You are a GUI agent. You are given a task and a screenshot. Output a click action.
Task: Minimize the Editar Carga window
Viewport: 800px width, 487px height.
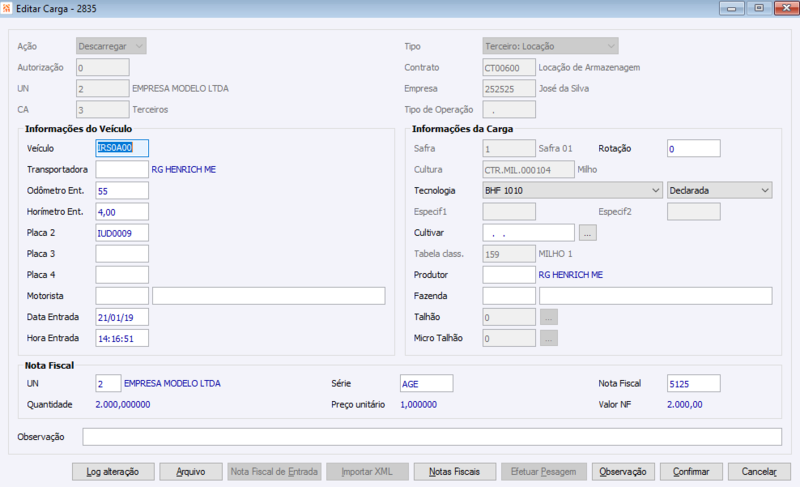(731, 8)
